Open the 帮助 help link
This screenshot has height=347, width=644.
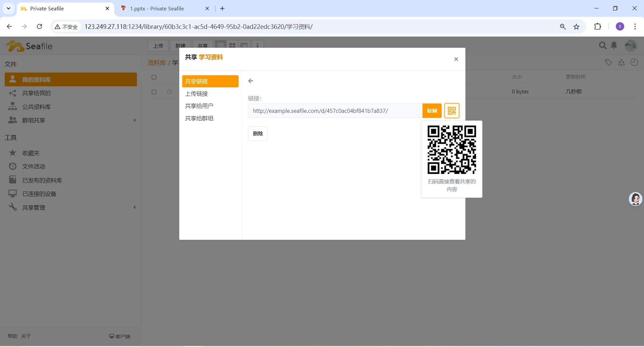(x=12, y=336)
